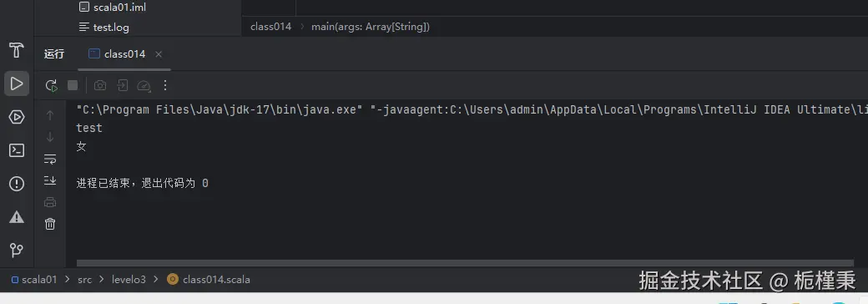Image resolution: width=868 pixels, height=304 pixels.
Task: Click class014 in the editor breadcrumb
Action: click(x=270, y=27)
